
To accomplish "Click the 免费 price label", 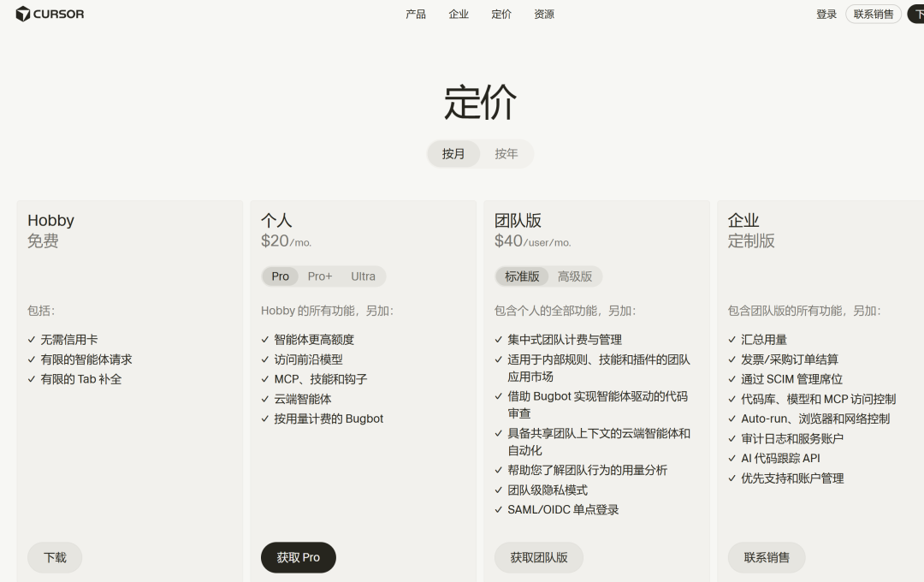I will click(x=43, y=241).
